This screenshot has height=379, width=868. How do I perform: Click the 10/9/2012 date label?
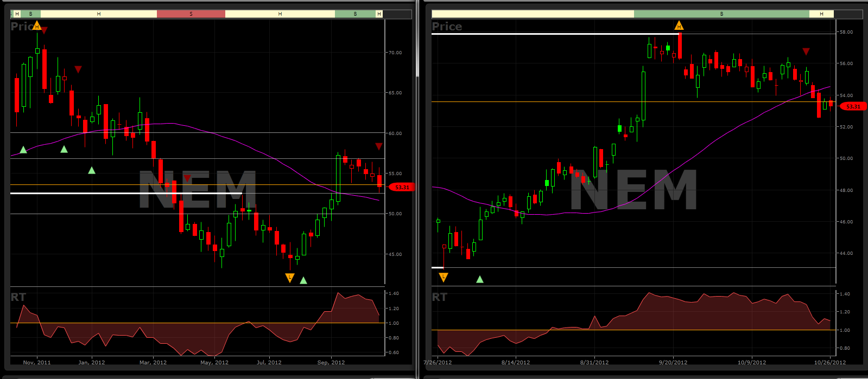click(x=752, y=362)
